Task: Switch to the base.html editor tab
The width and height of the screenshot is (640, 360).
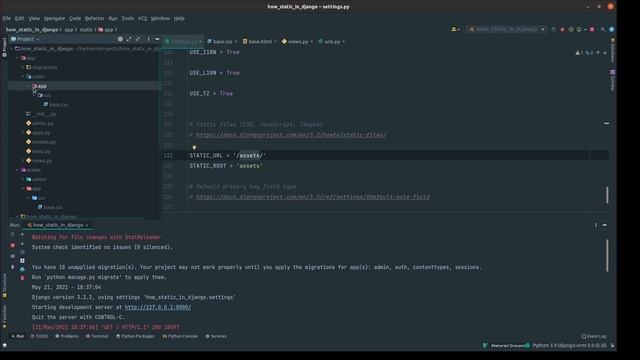Action: pyautogui.click(x=260, y=42)
